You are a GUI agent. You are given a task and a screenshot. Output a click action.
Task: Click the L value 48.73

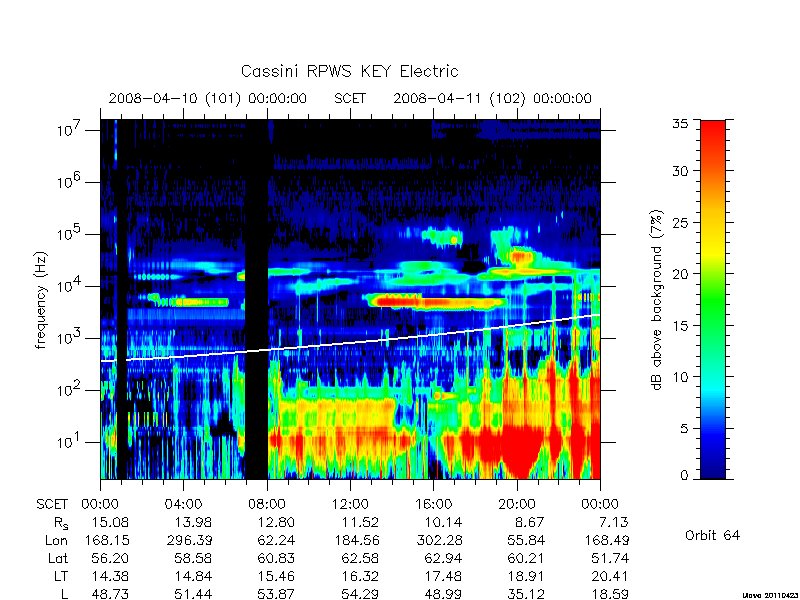point(110,594)
